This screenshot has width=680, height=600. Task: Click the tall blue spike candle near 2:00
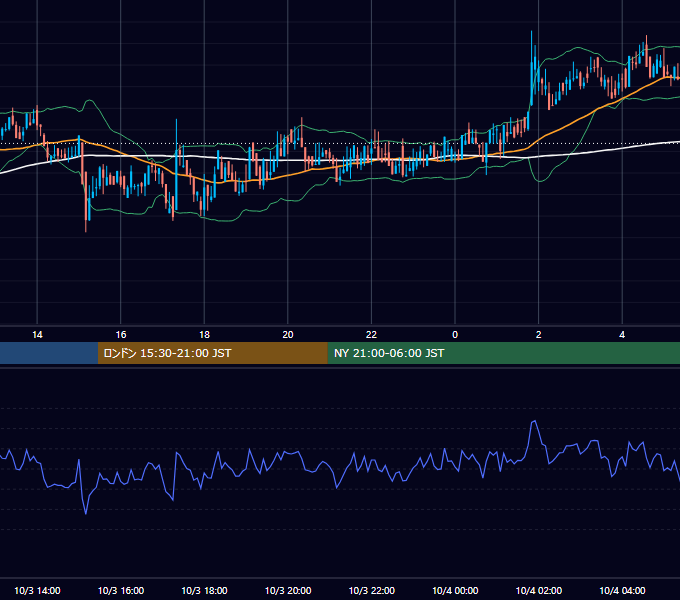[532, 69]
